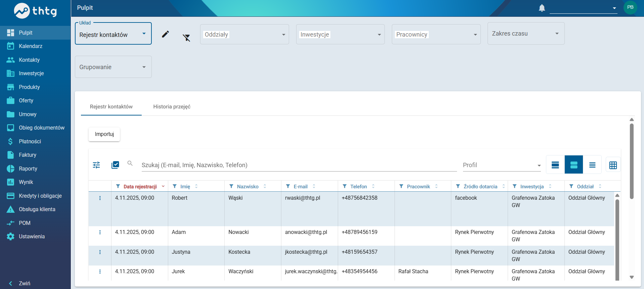Image resolution: width=644 pixels, height=289 pixels.
Task: Open Kalendarz in the sidebar
Action: tap(35, 46)
